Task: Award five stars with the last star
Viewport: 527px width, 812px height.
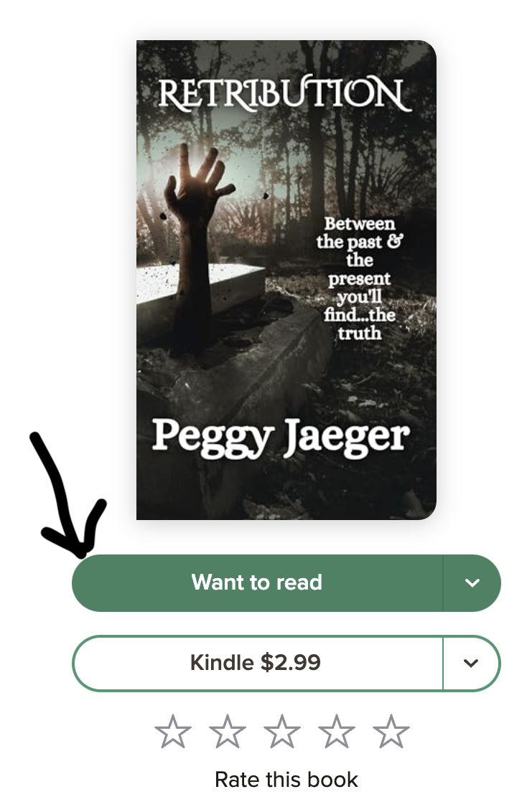Action: pos(391,732)
